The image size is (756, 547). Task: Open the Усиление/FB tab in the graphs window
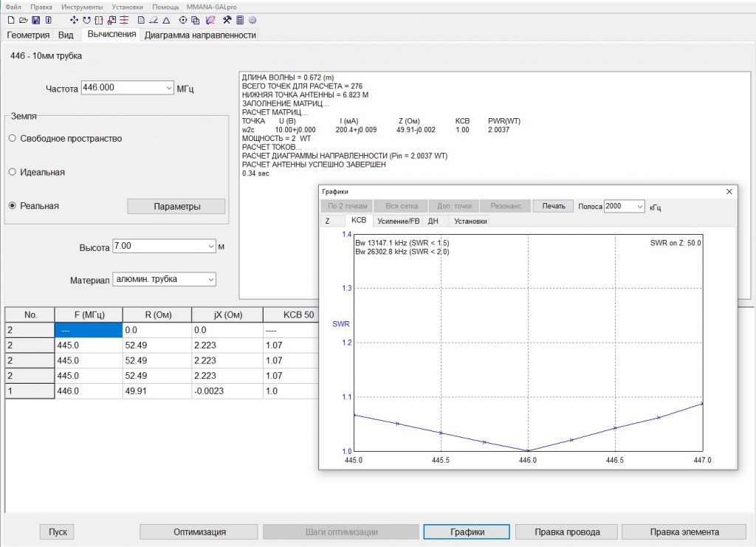coord(397,221)
